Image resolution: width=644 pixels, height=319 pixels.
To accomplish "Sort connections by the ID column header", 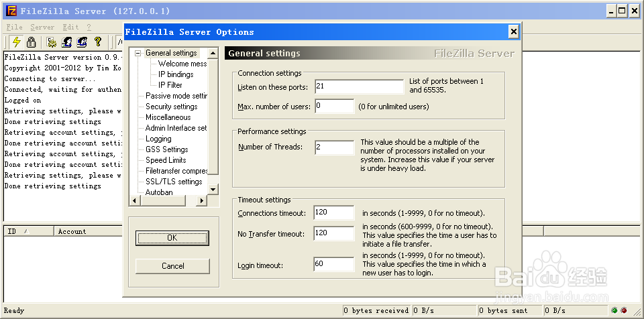I will 29,232.
